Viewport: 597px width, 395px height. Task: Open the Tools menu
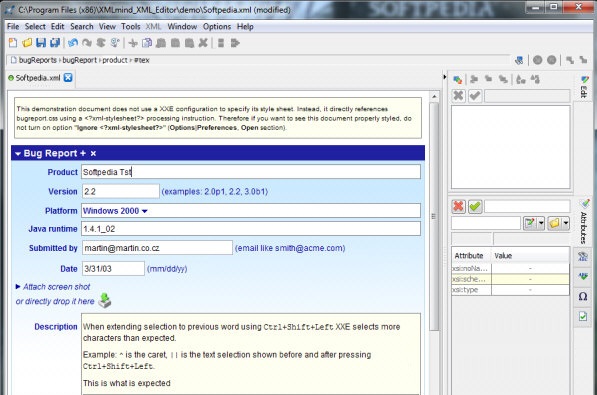coord(131,27)
